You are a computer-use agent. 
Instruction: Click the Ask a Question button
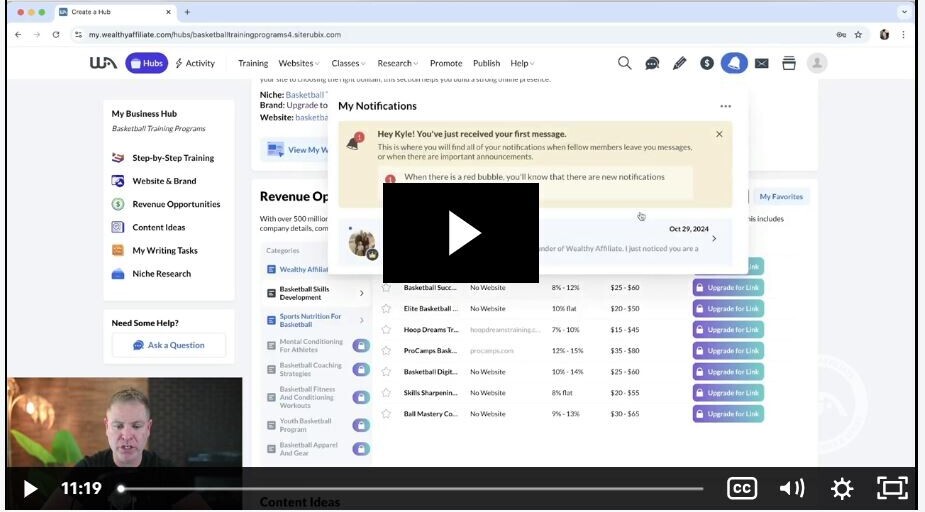point(169,345)
